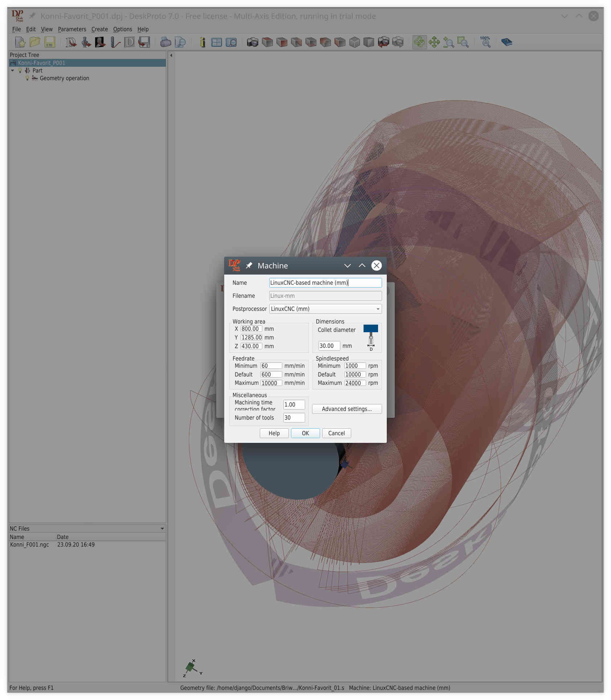Viewport: 611px width, 700px height.
Task: Click the machine Name input field
Action: 325,283
